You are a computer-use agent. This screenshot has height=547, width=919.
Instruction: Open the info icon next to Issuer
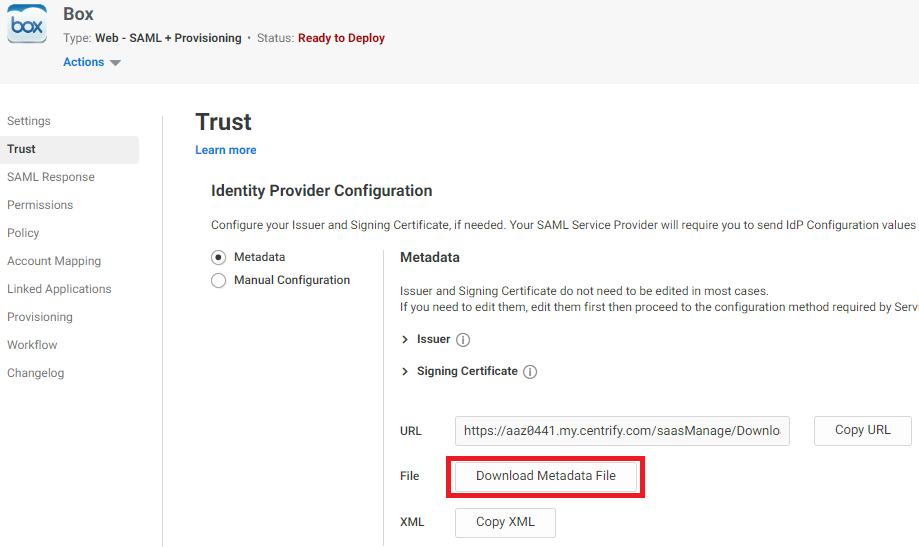point(463,340)
